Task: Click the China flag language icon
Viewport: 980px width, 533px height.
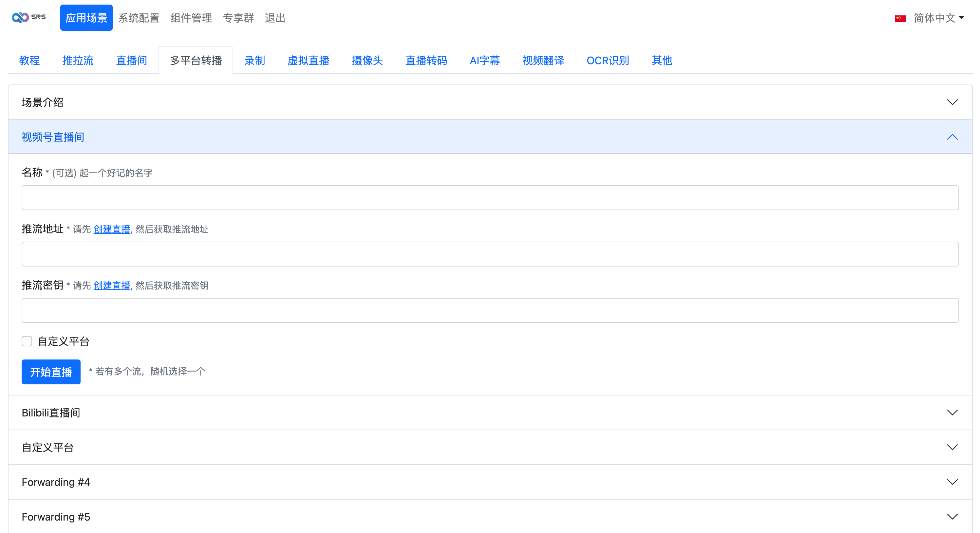Action: pyautogui.click(x=900, y=18)
